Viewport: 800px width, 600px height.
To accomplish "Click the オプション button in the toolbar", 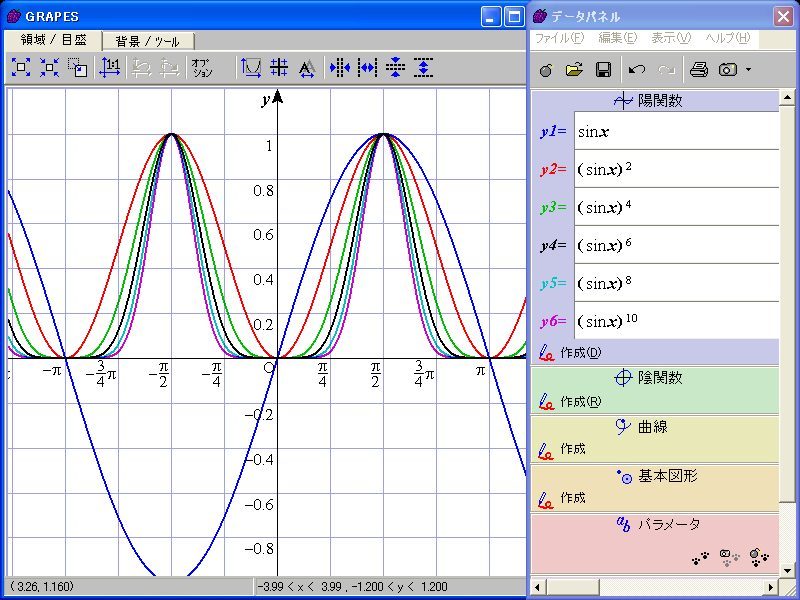I will tap(202, 68).
